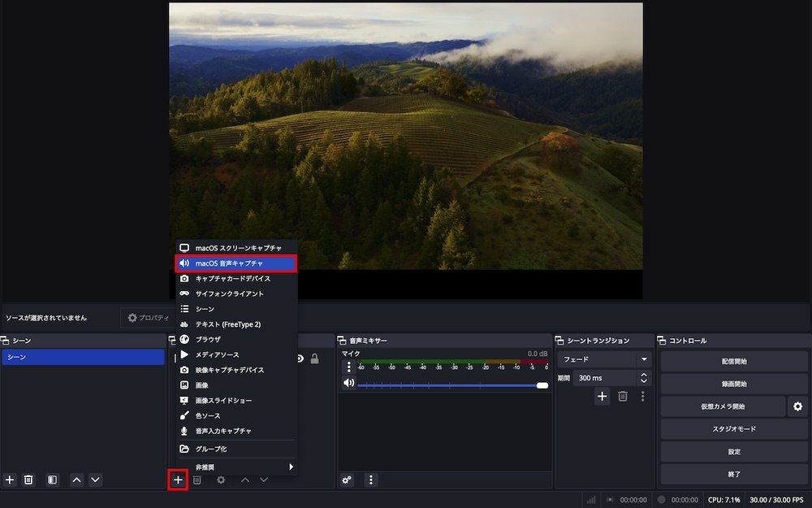Click 配信開始 button
Screen dimensions: 812x508
pyautogui.click(x=734, y=362)
